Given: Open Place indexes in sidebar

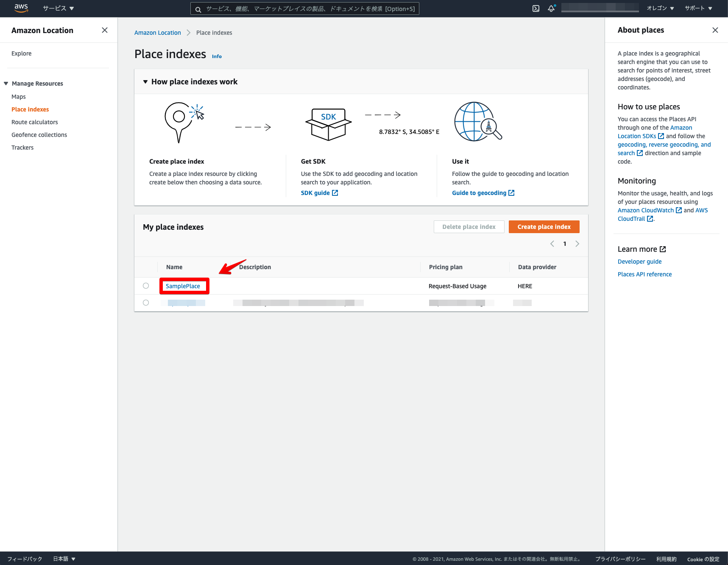Looking at the screenshot, I should tap(30, 109).
